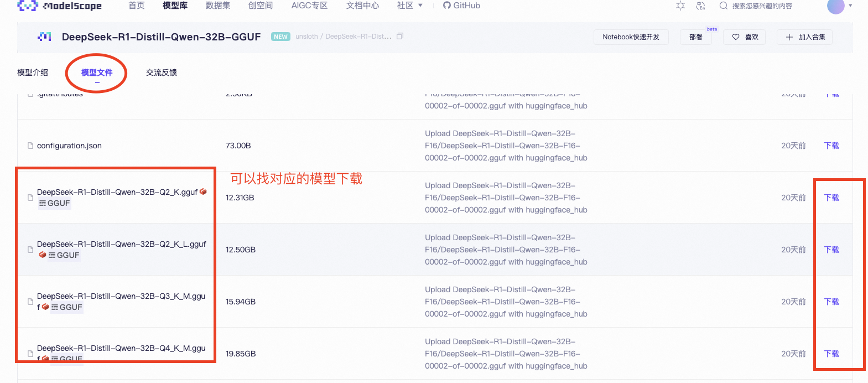Click the file icon for the Q2_K.gguf row

pyautogui.click(x=30, y=198)
